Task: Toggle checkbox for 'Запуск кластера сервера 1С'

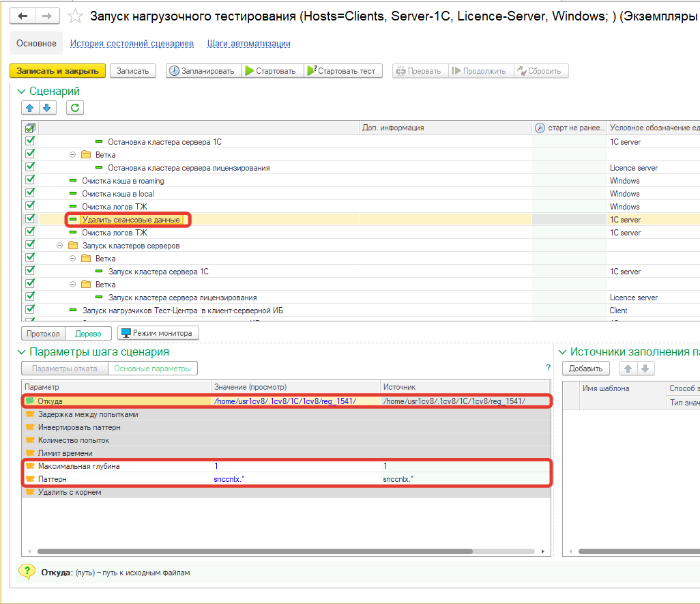Action: [x=30, y=271]
